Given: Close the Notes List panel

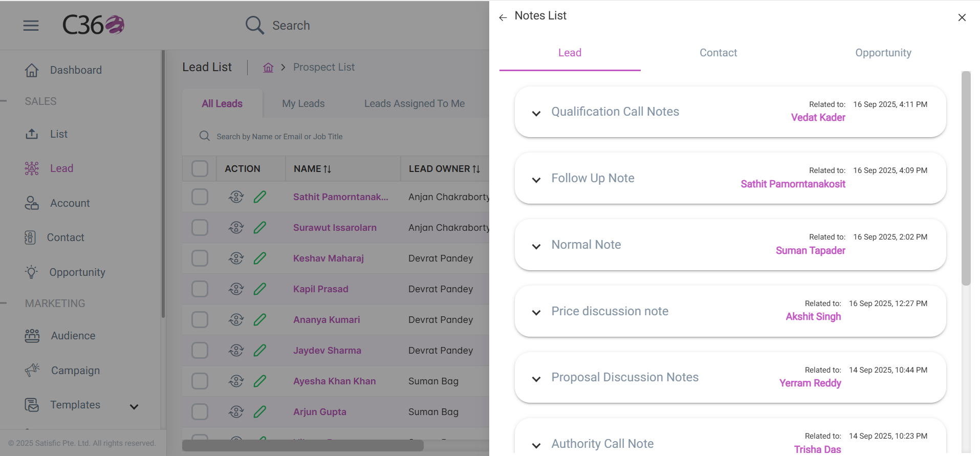Looking at the screenshot, I should point(962,17).
